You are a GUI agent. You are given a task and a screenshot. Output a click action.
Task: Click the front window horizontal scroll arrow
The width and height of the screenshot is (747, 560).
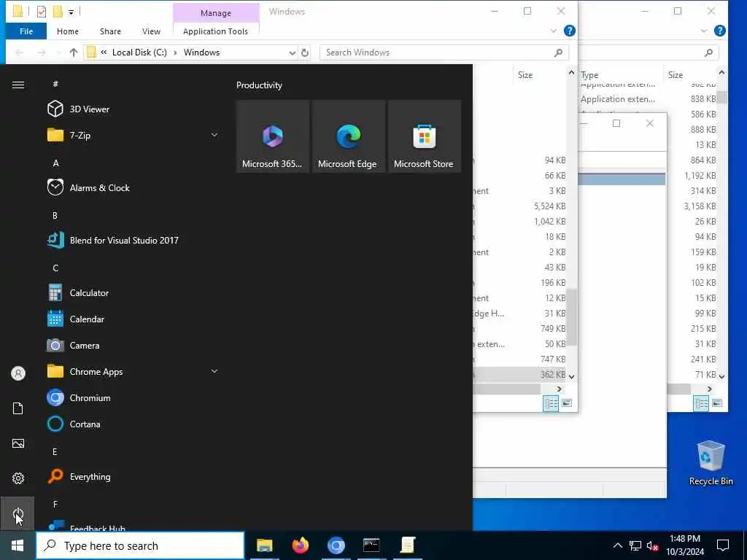[560, 389]
